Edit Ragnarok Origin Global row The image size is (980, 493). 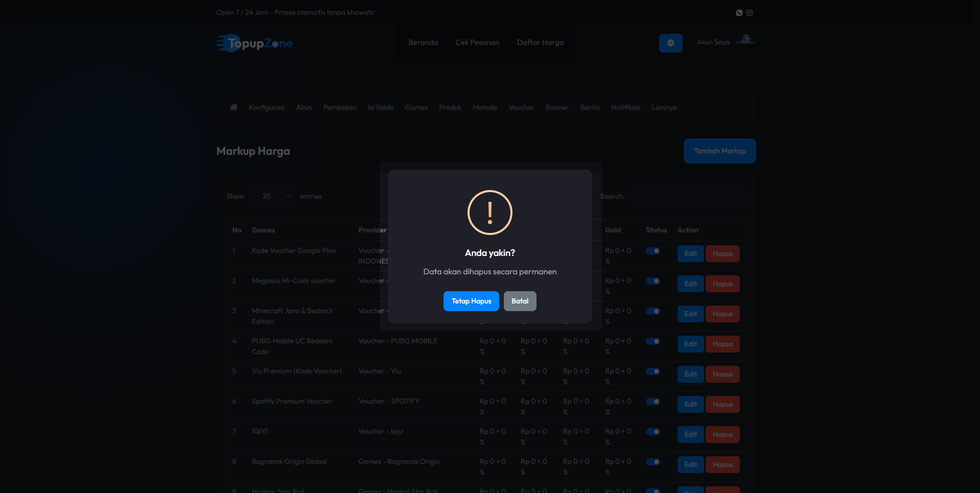(x=690, y=464)
